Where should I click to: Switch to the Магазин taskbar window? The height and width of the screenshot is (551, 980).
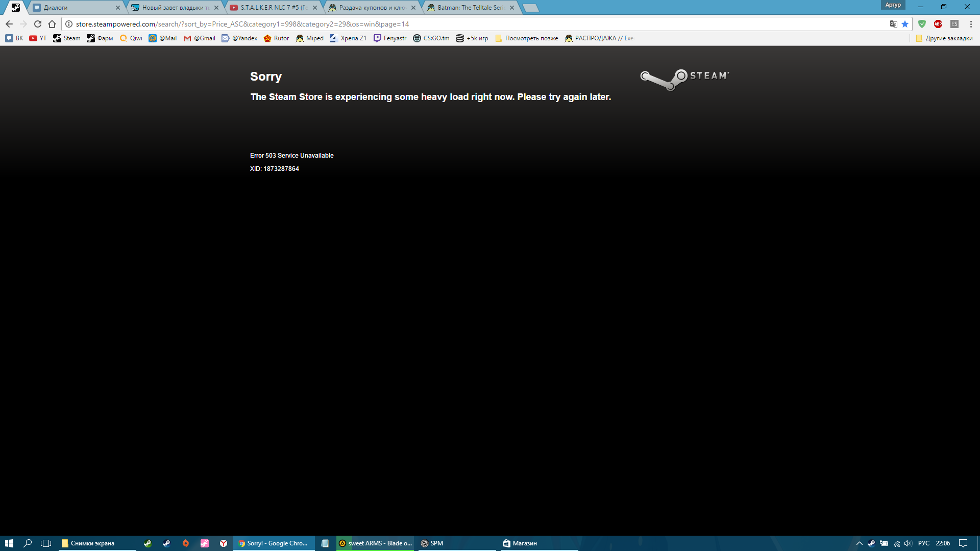click(x=539, y=543)
